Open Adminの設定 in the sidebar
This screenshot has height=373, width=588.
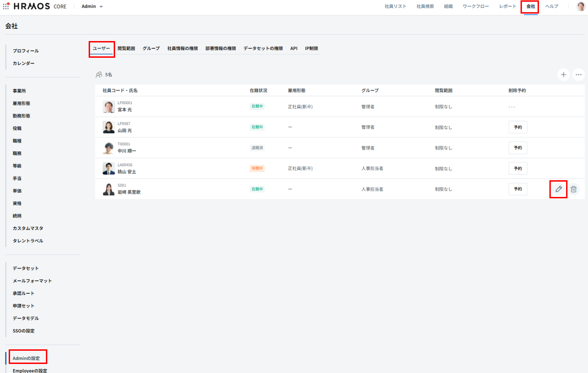(x=26, y=358)
